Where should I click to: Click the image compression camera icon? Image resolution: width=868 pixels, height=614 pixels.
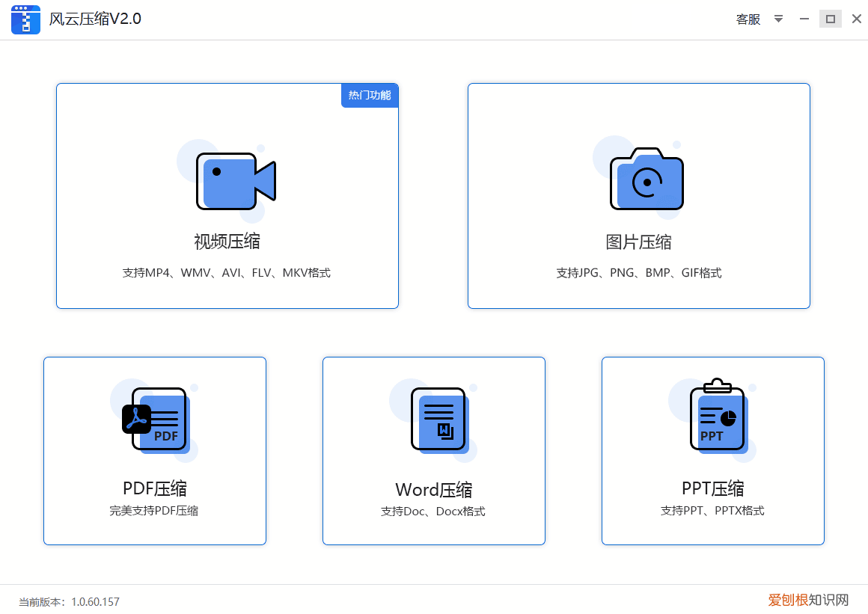coord(645,179)
